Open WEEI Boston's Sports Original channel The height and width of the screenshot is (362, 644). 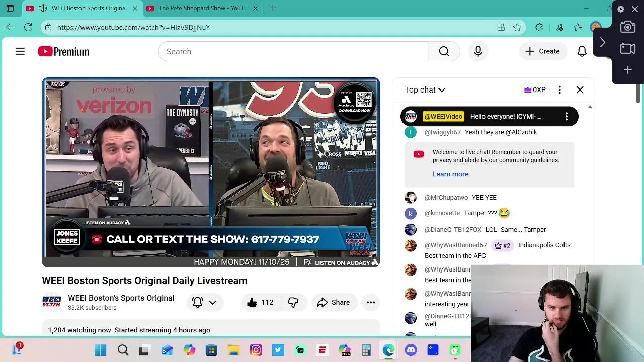[x=121, y=298]
